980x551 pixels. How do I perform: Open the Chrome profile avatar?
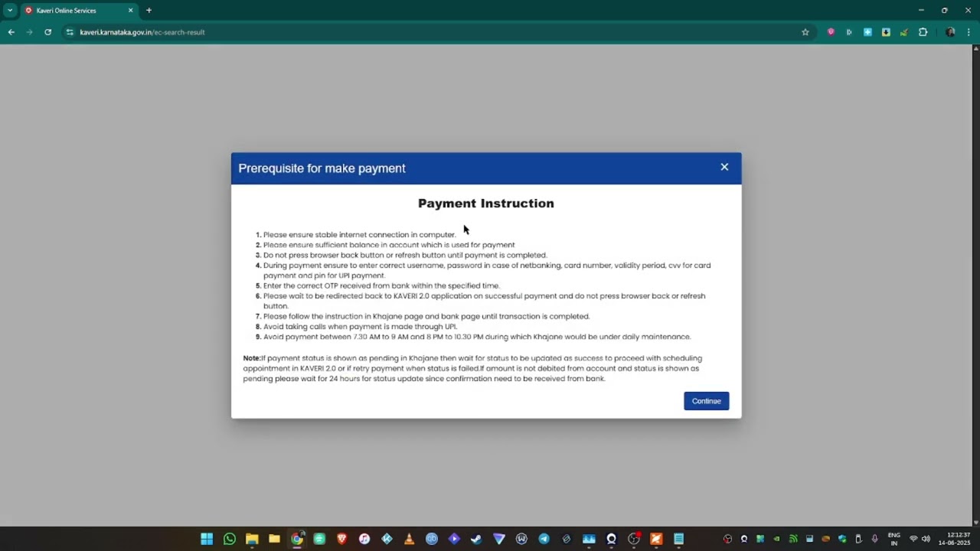(x=950, y=32)
